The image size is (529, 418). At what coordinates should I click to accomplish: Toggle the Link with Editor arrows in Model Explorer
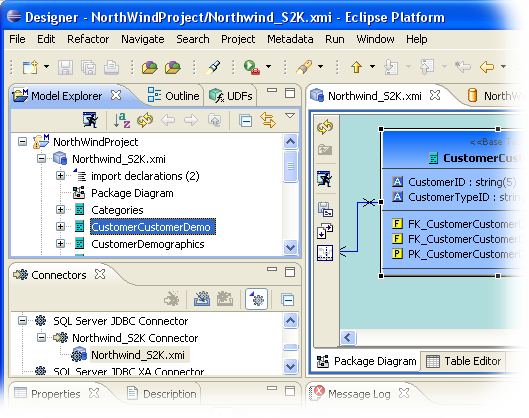(x=268, y=120)
